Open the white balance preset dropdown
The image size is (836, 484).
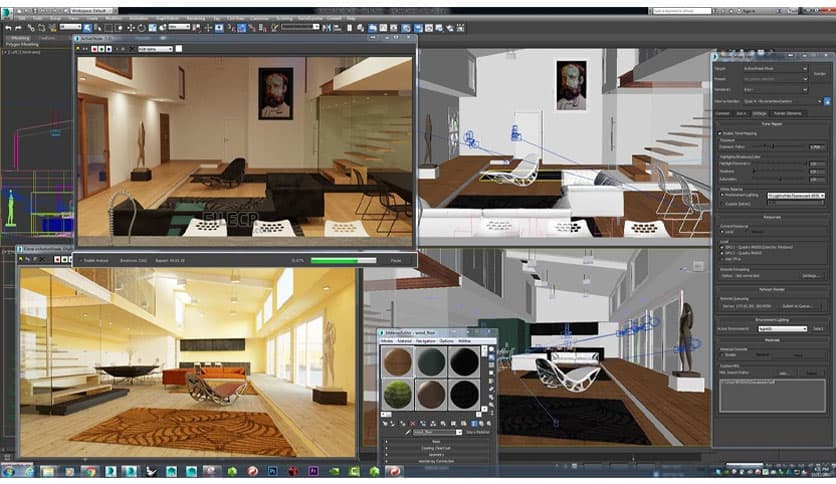[796, 195]
